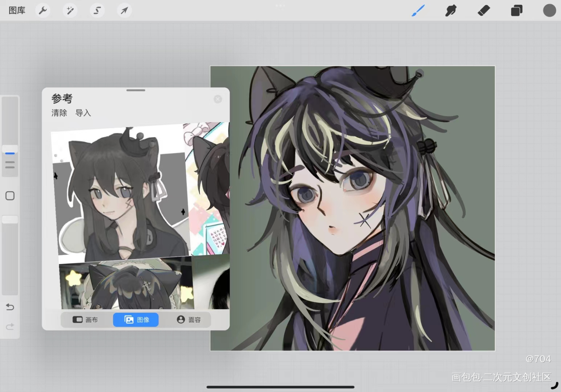
Task: Switch reference panel to 画布 tab
Action: click(85, 320)
